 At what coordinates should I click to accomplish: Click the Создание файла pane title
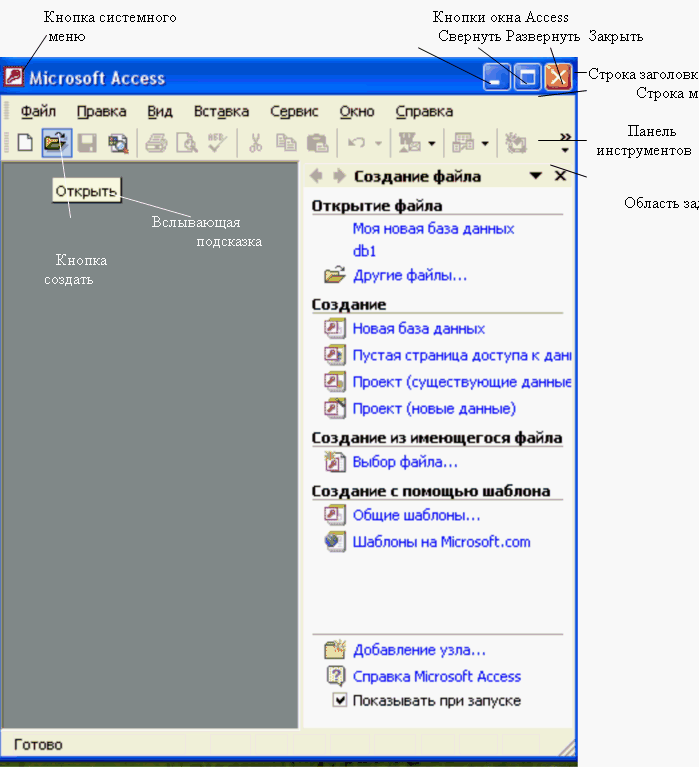417,176
